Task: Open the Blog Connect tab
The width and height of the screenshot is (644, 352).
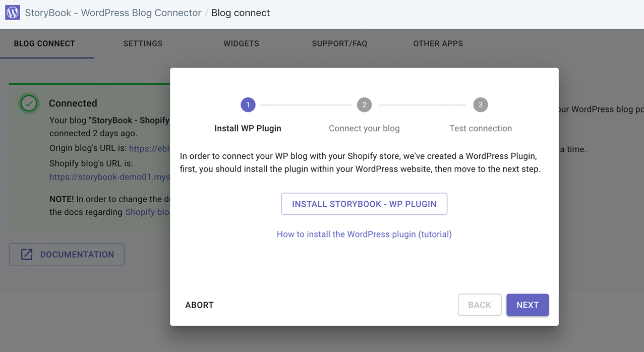Action: (44, 44)
